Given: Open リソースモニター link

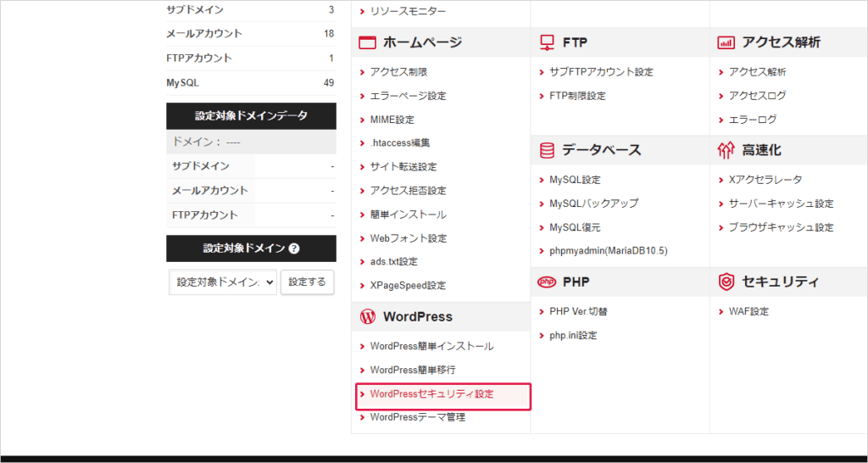Looking at the screenshot, I should [x=408, y=10].
